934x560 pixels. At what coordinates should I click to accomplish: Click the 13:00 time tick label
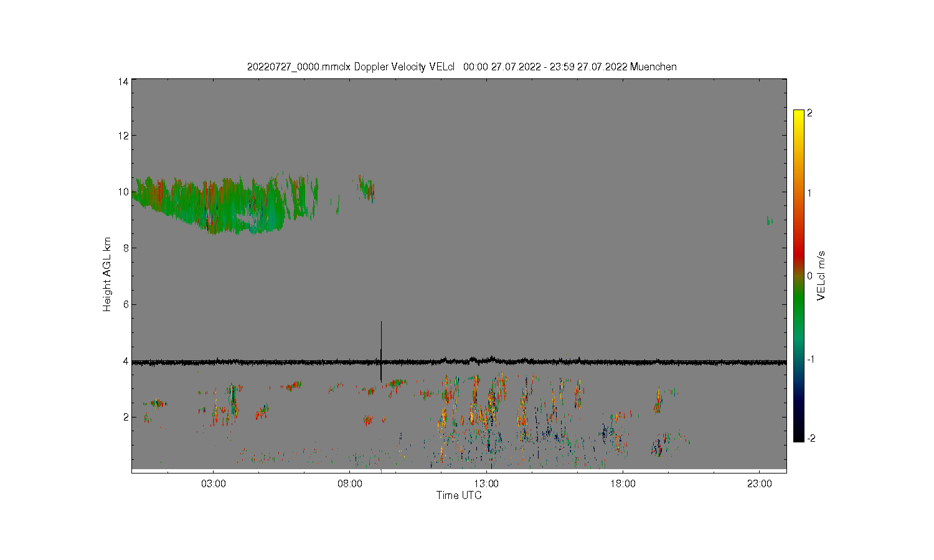486,484
